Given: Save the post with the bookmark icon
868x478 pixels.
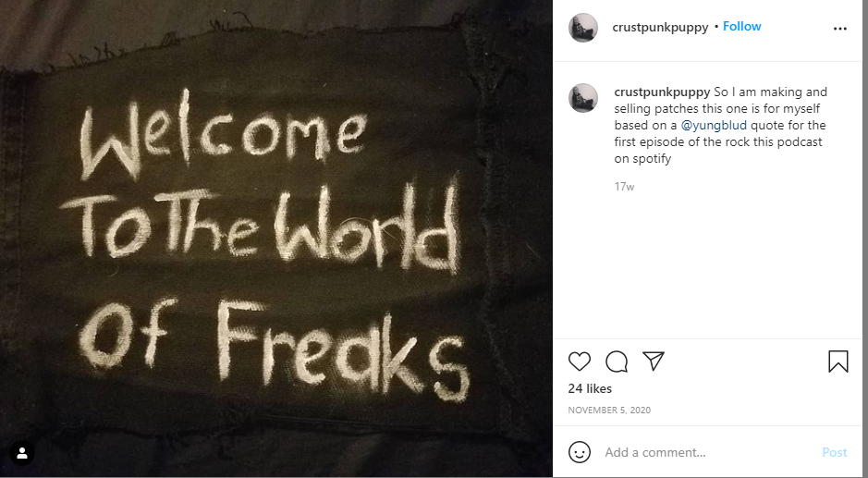Looking at the screenshot, I should pos(838,362).
